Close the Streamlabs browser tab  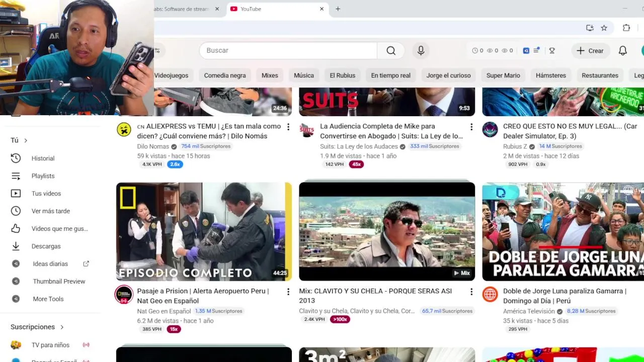point(217,9)
